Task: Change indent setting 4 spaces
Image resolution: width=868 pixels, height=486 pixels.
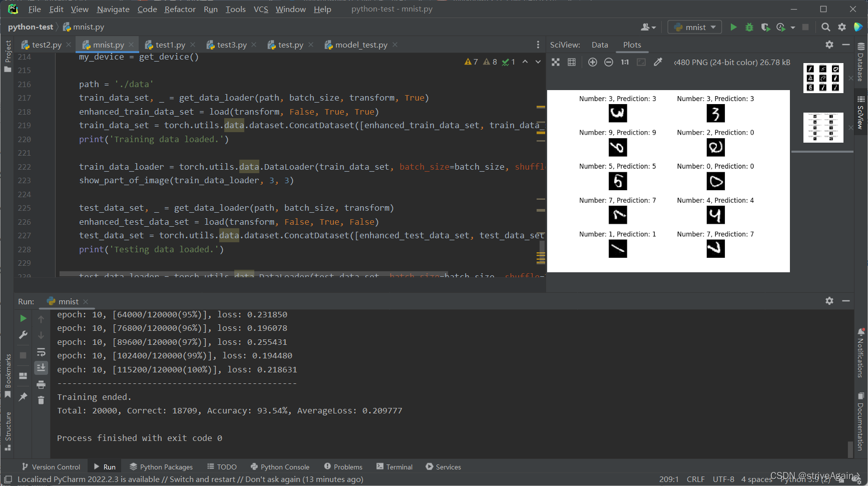Action: (x=756, y=479)
